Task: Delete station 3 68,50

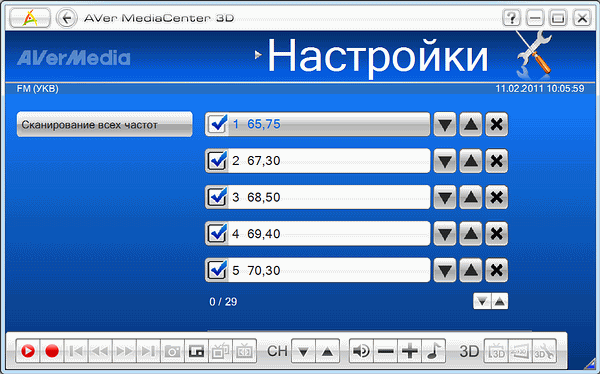Action: tap(497, 197)
